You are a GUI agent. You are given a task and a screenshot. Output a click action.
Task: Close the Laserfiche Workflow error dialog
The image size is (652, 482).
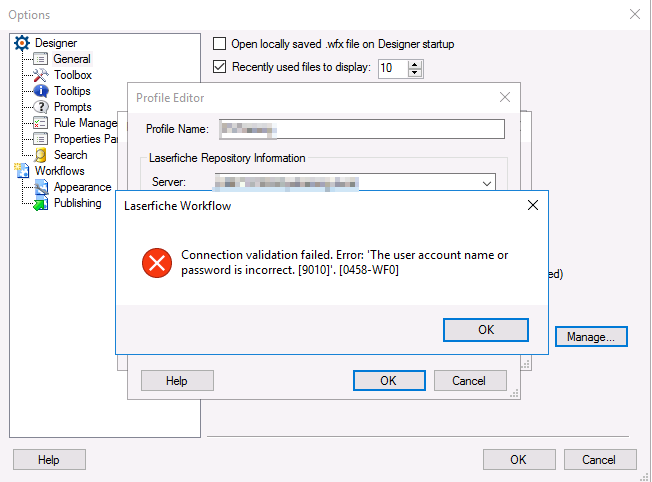[533, 205]
